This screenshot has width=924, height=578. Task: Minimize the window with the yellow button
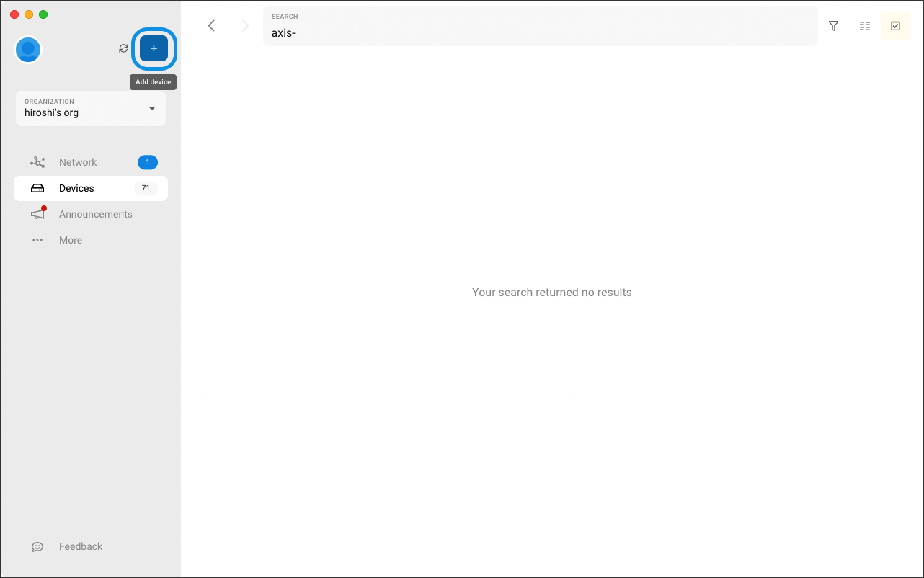click(x=29, y=14)
